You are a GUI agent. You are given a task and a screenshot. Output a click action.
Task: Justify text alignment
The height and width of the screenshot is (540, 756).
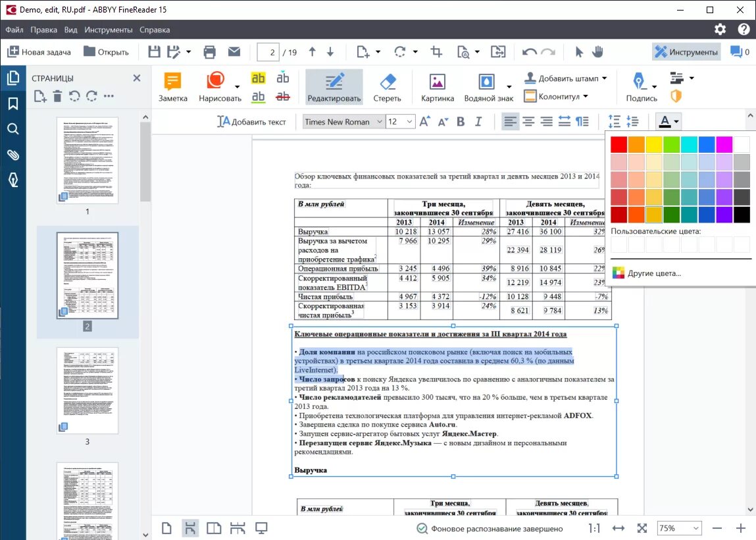pyautogui.click(x=564, y=122)
